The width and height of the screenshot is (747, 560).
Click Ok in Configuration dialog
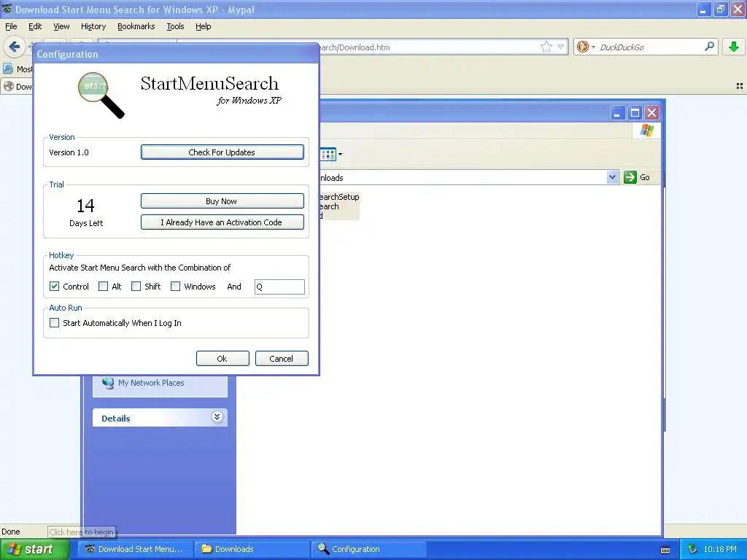[222, 359]
